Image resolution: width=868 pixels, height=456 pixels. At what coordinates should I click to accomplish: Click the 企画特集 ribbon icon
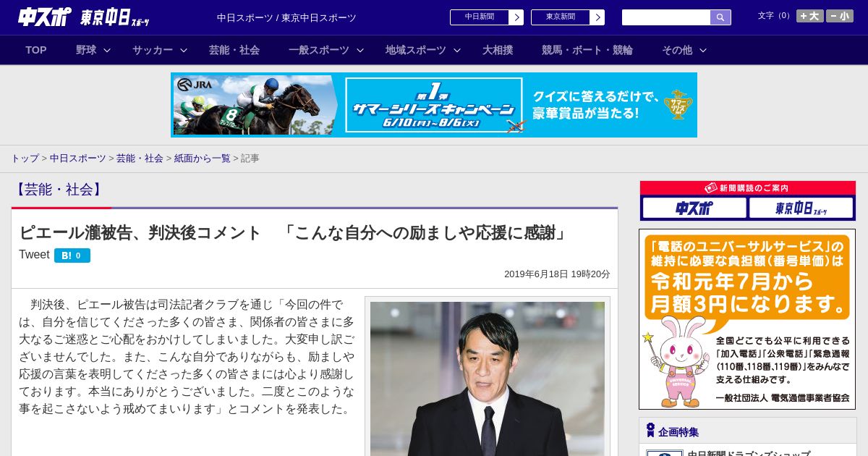pos(650,431)
